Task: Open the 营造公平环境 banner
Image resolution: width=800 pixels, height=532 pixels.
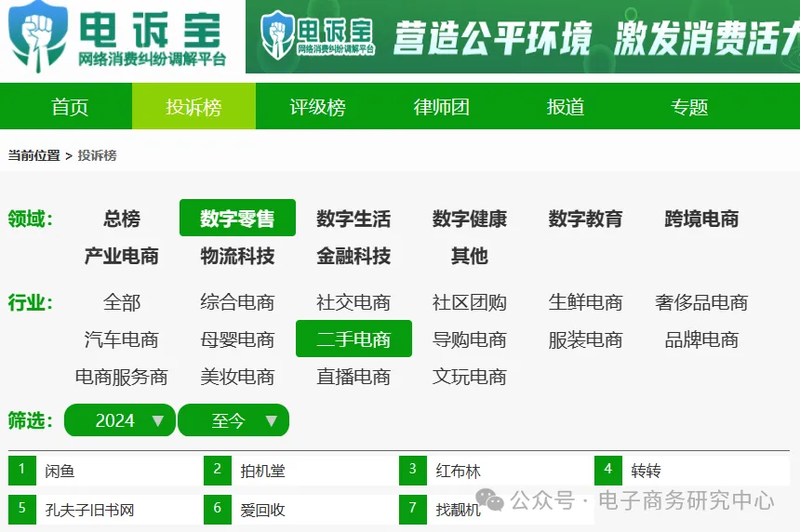Action: point(523,36)
